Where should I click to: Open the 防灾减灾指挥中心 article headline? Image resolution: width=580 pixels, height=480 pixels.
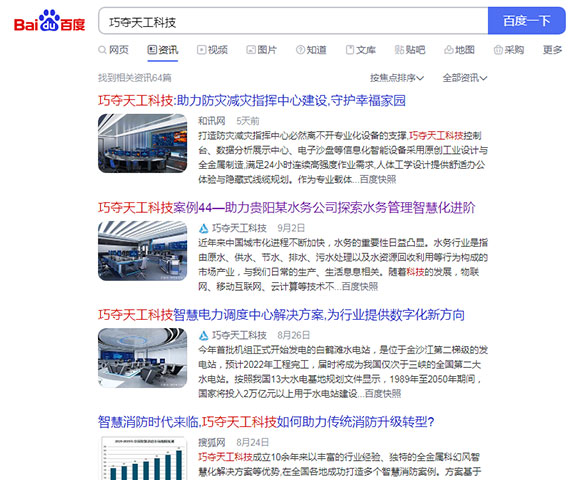252,101
